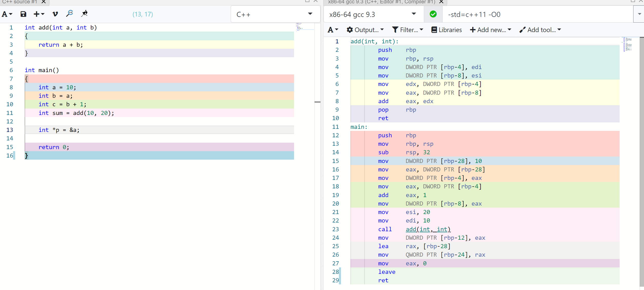Open the add new pane plus menu
This screenshot has width=644, height=290.
[x=39, y=14]
